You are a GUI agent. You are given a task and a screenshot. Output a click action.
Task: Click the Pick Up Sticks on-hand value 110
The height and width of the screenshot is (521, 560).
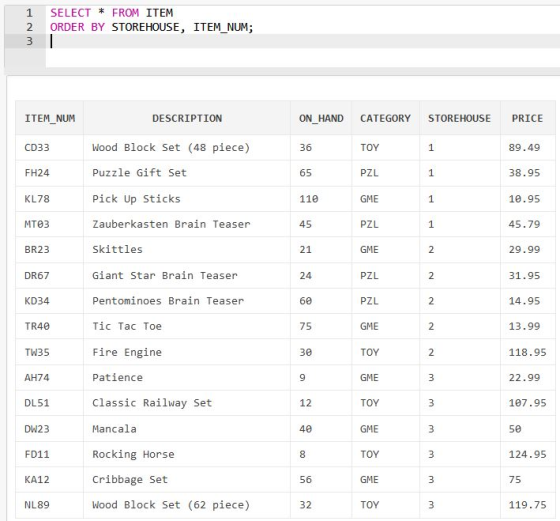point(321,199)
